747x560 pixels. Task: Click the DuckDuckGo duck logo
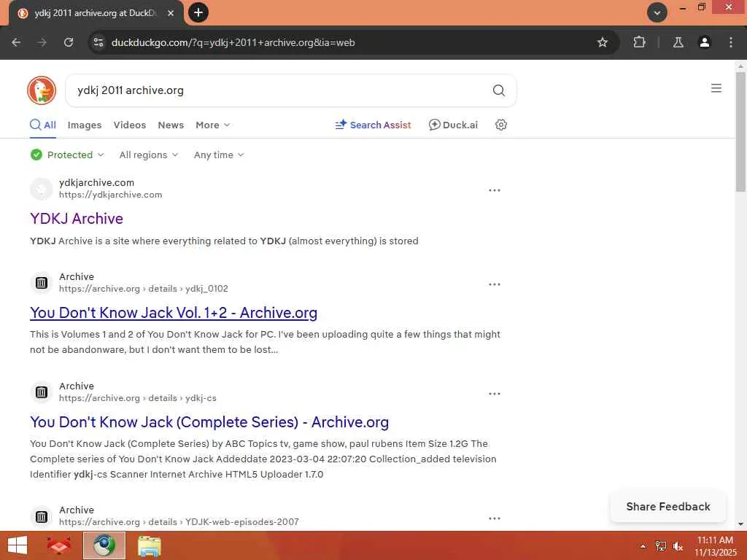(x=42, y=90)
